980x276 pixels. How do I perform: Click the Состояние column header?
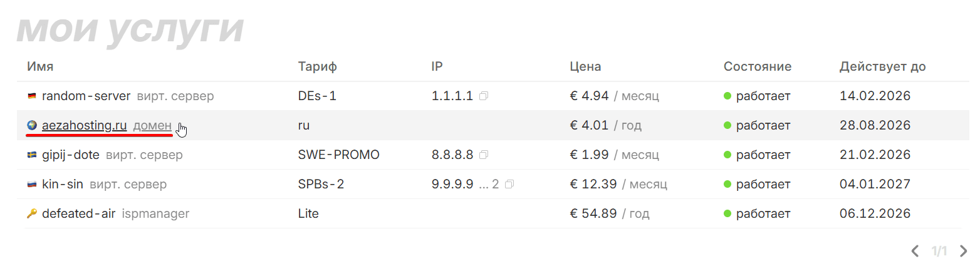757,66
